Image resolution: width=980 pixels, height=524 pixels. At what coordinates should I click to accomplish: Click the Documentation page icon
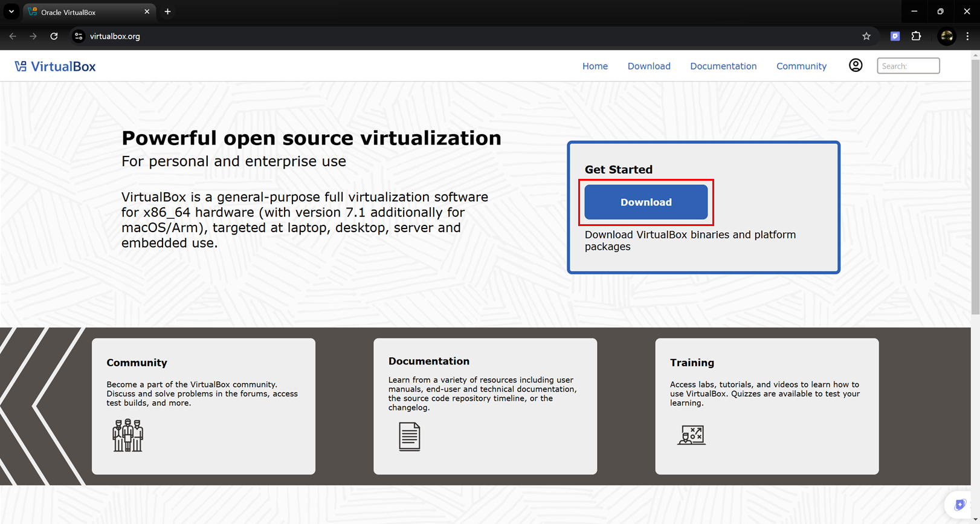click(409, 436)
